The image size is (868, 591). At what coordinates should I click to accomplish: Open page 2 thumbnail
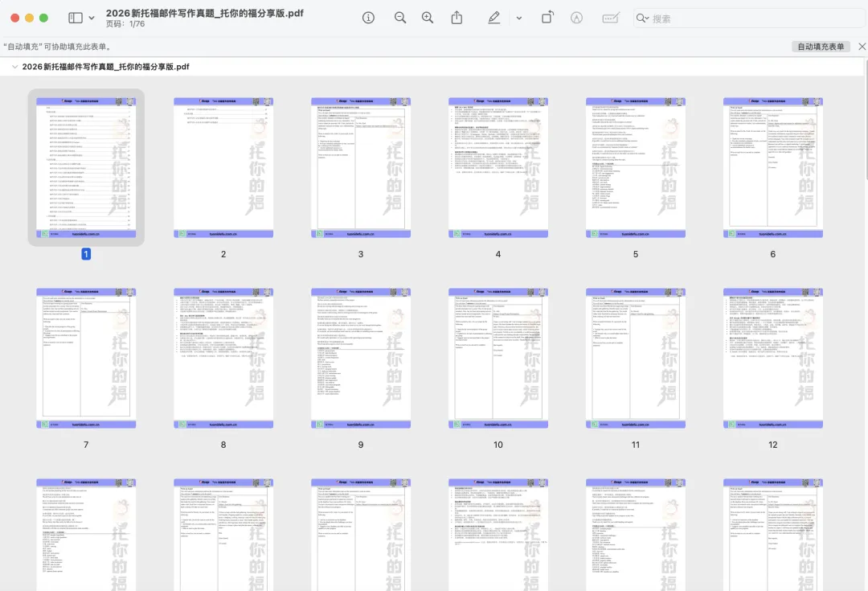pyautogui.click(x=223, y=165)
